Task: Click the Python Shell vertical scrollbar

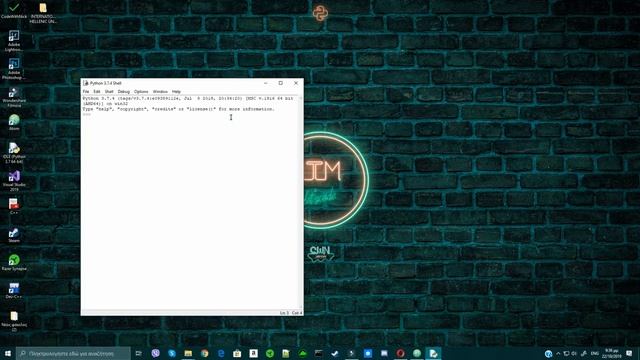Action: (301, 202)
